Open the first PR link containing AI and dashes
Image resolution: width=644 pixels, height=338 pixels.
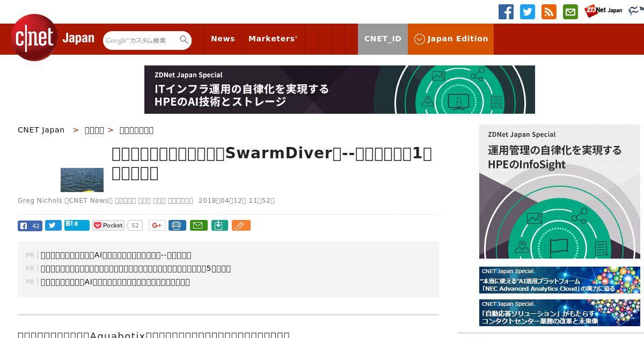(116, 255)
